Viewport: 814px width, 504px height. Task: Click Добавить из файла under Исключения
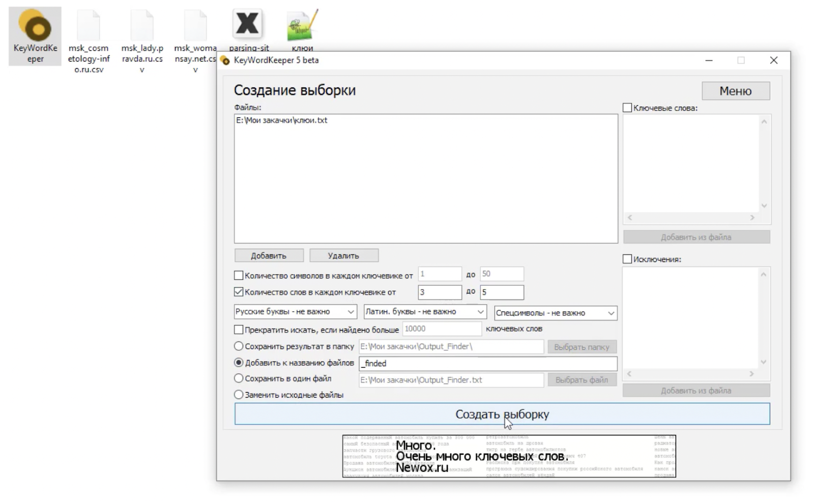696,391
